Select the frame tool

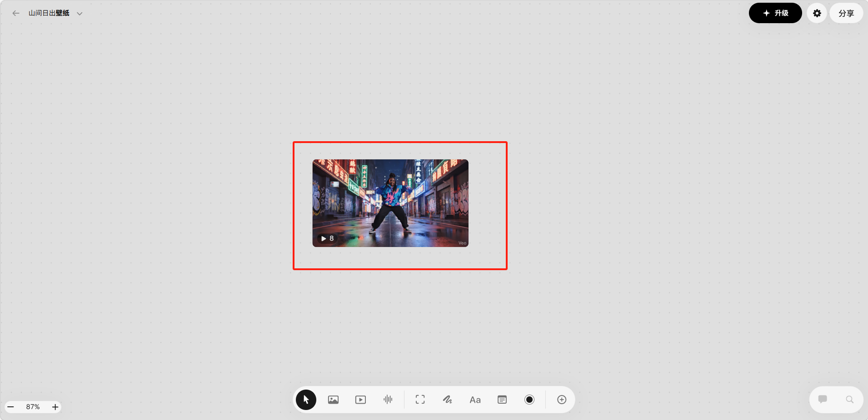click(x=420, y=400)
